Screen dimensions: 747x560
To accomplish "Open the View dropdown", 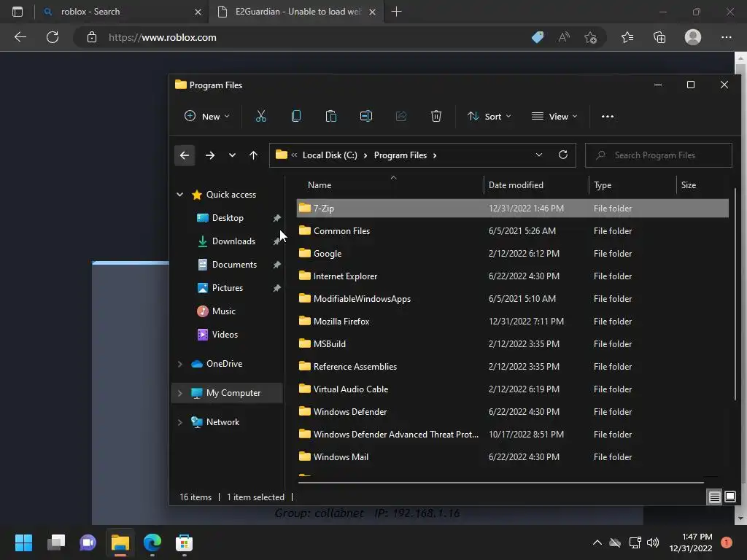I will coord(554,116).
